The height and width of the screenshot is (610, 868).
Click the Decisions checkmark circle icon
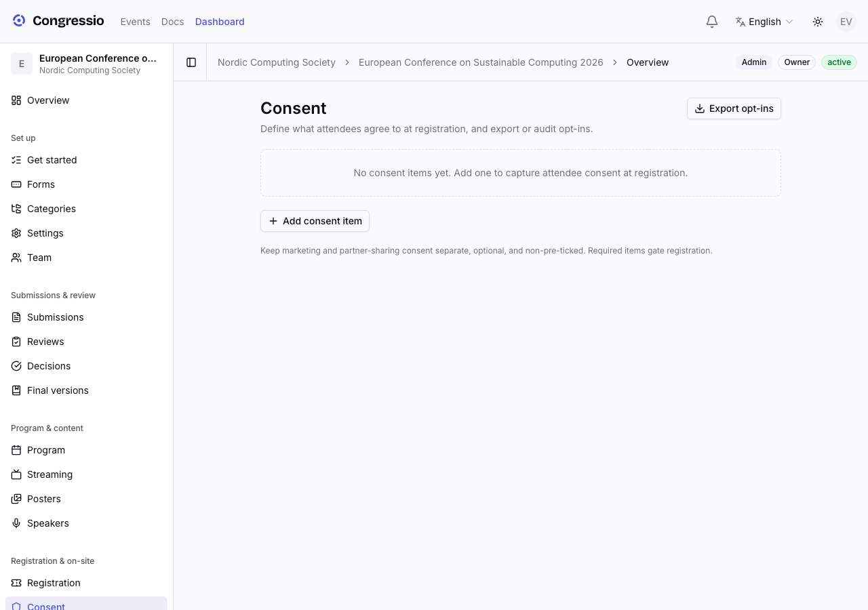coord(16,366)
